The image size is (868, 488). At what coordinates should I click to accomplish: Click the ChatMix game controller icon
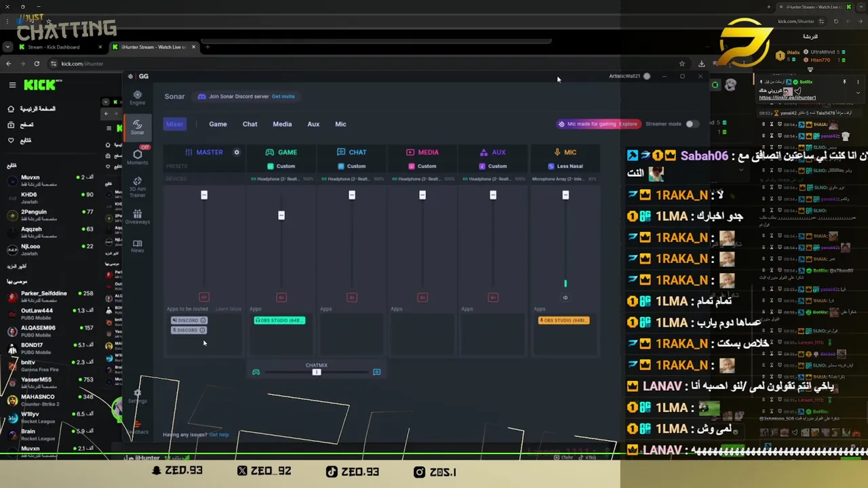pos(256,372)
